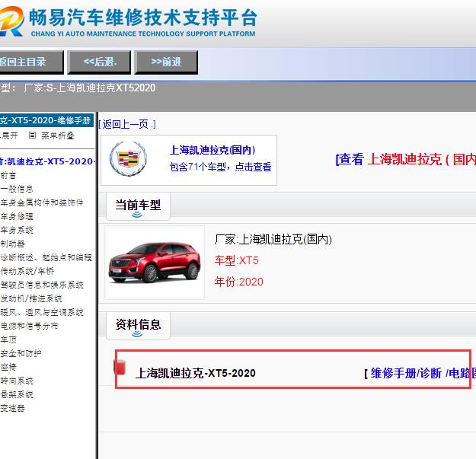Open 电源和信号分布 tree entry
The width and height of the screenshot is (476, 459).
29,326
